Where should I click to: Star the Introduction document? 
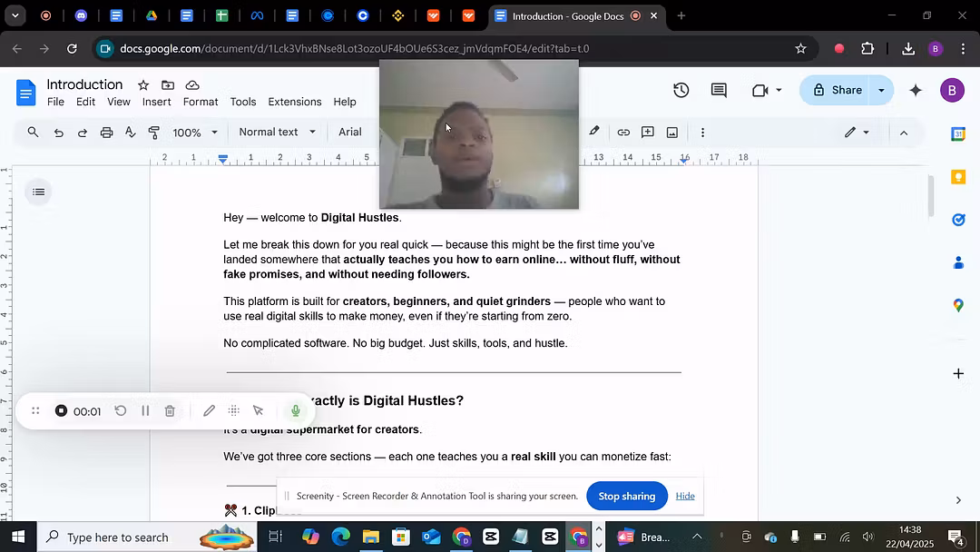coord(142,84)
